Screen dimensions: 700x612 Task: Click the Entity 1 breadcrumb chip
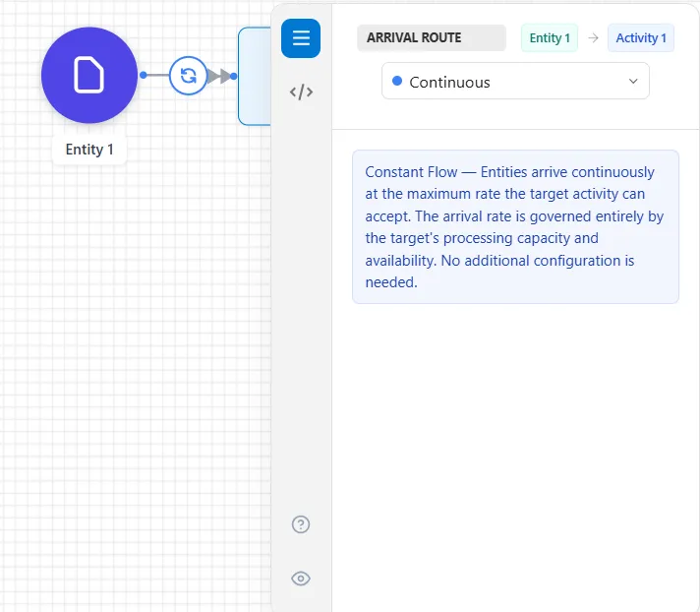[550, 38]
